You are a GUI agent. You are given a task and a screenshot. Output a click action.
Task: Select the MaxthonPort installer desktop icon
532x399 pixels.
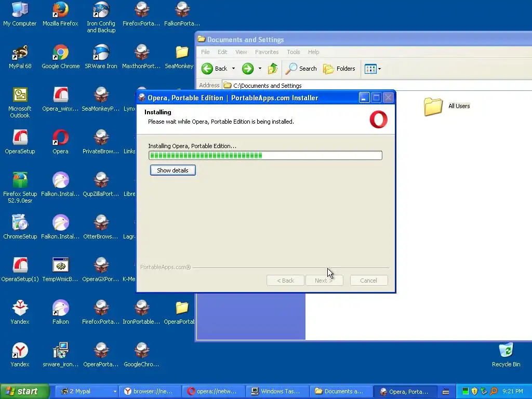click(x=141, y=57)
